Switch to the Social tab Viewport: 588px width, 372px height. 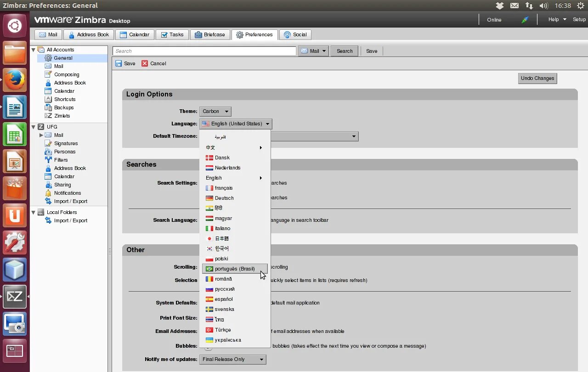coord(295,34)
